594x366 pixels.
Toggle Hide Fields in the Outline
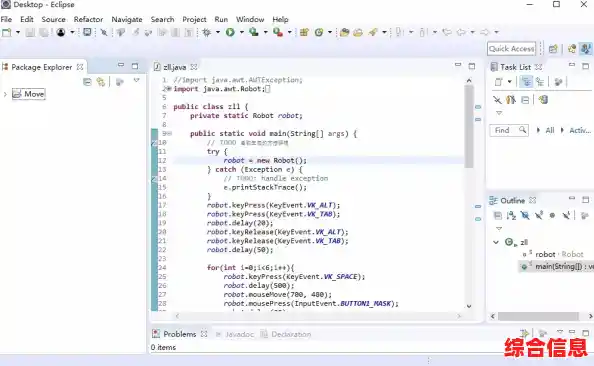click(525, 215)
